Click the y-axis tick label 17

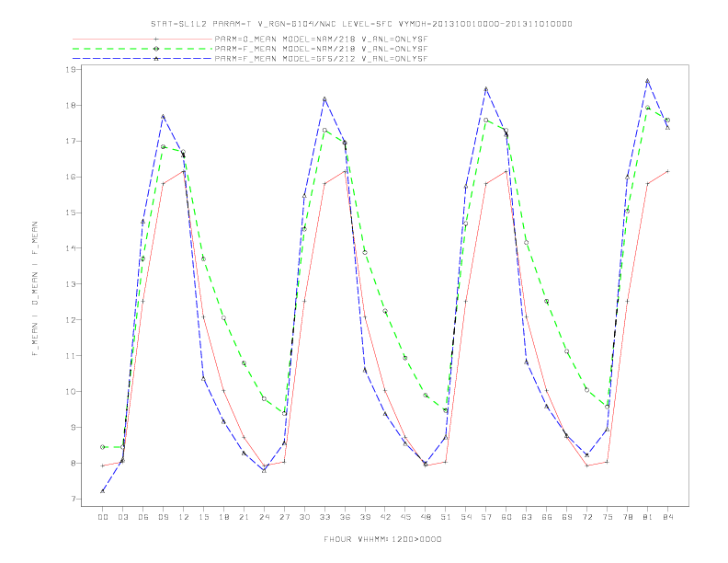[x=71, y=142]
